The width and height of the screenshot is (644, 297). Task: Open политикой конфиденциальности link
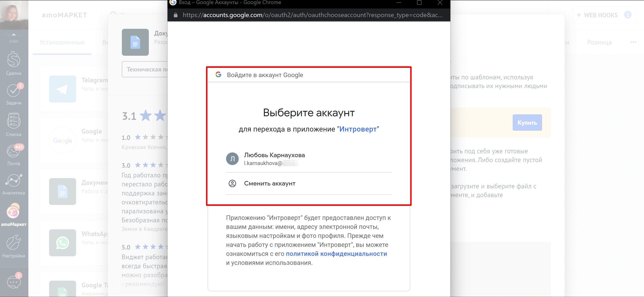pyautogui.click(x=336, y=254)
